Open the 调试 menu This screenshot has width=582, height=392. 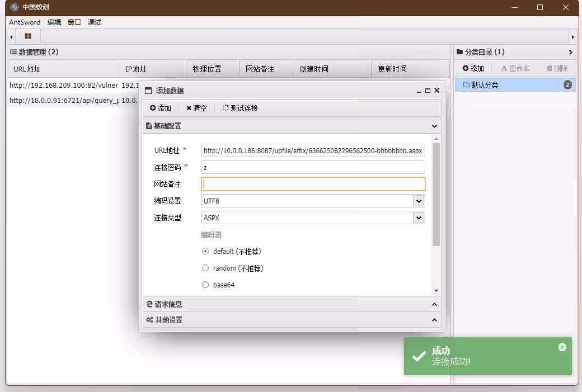click(x=95, y=22)
